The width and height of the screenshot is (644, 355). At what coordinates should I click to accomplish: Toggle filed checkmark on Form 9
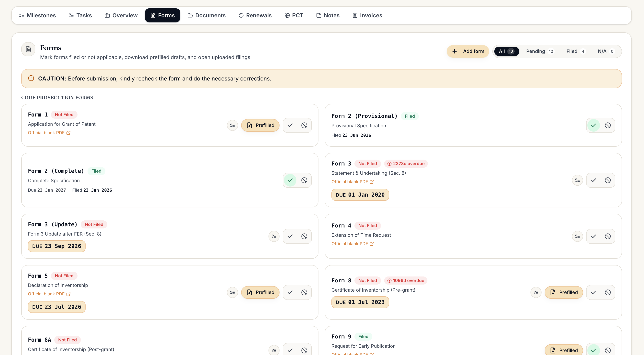[x=593, y=350]
